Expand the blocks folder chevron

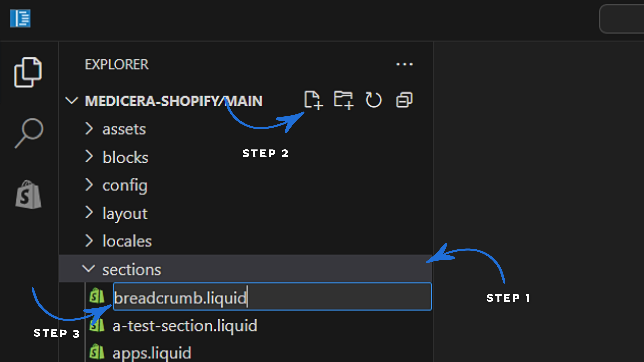89,156
